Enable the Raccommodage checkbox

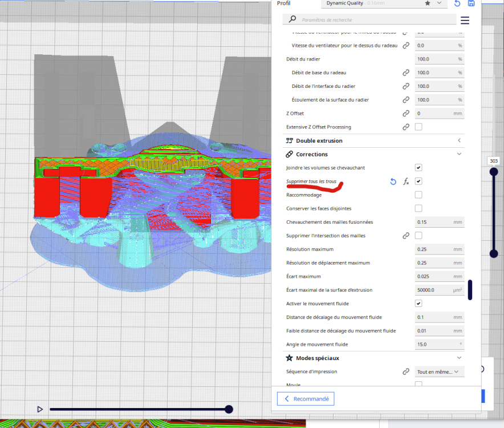pyautogui.click(x=418, y=195)
